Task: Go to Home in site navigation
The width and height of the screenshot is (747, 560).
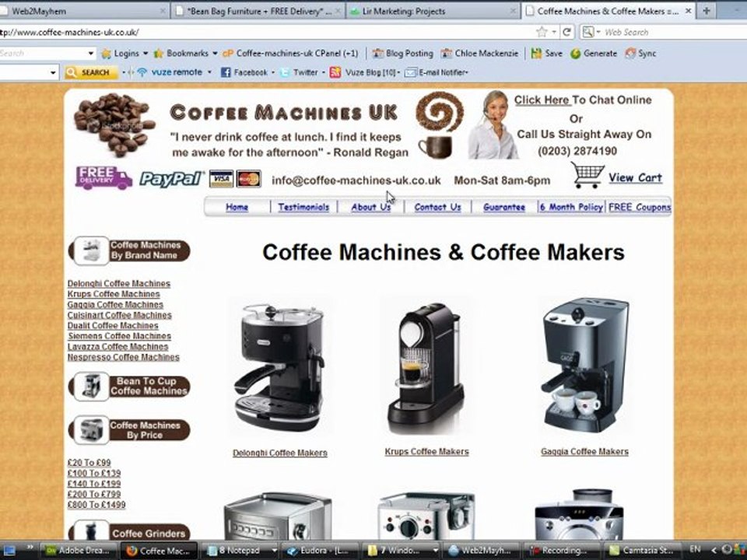Action: click(x=237, y=207)
